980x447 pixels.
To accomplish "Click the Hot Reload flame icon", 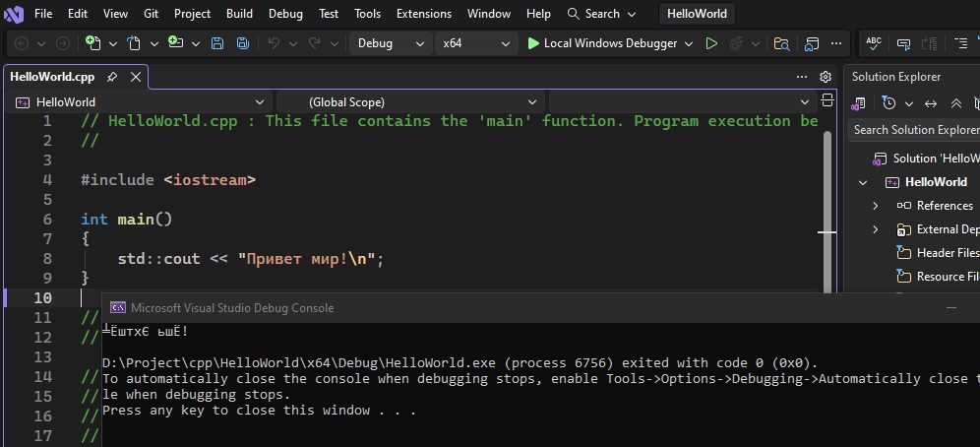I will 736,43.
